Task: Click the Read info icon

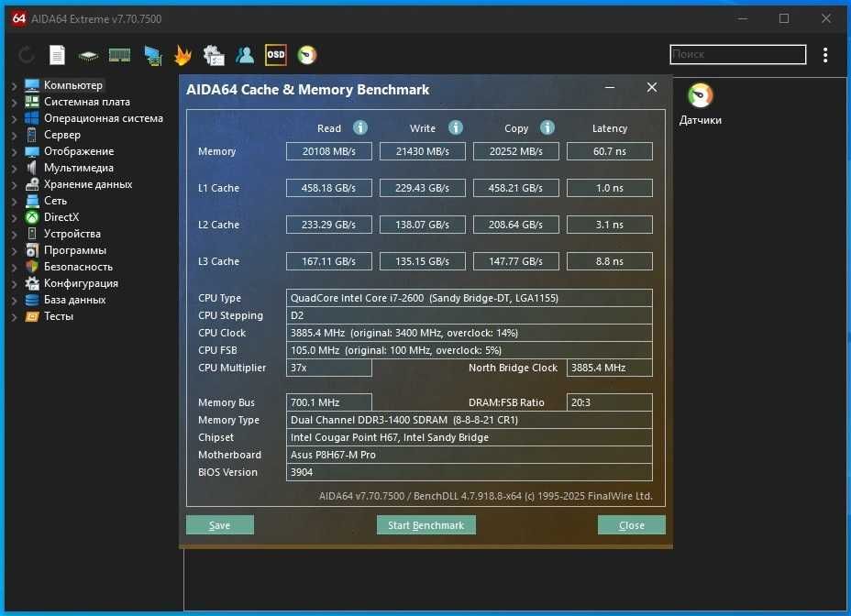Action: click(x=360, y=127)
